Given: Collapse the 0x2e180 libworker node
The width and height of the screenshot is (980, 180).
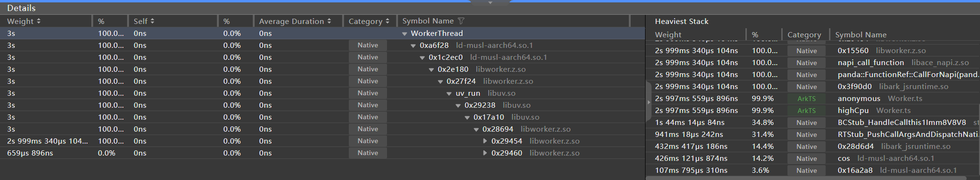Looking at the screenshot, I should point(431,69).
